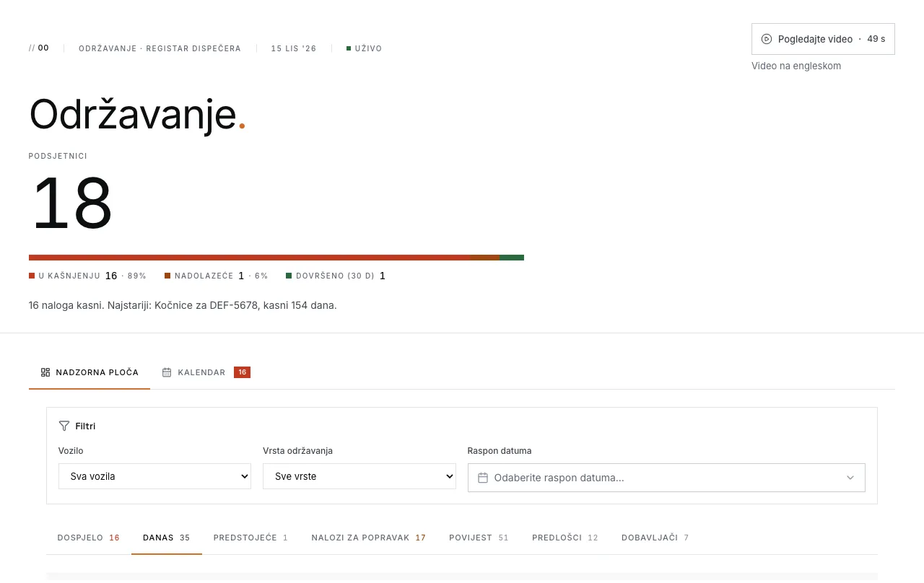Open the Predstojeće tab

[x=250, y=538]
